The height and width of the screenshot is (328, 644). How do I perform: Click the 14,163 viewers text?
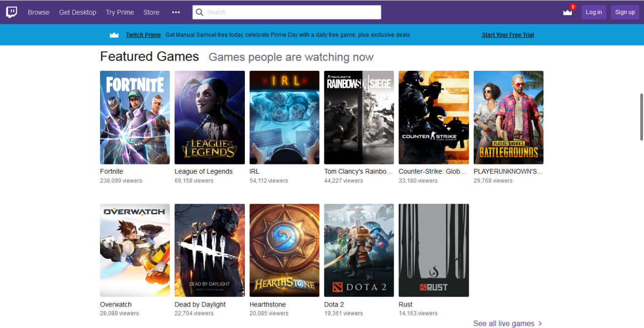418,313
